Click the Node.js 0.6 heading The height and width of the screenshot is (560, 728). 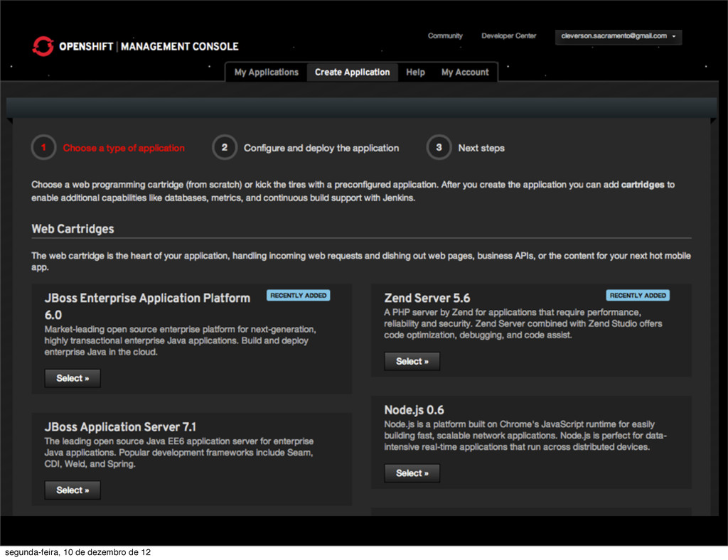click(414, 410)
